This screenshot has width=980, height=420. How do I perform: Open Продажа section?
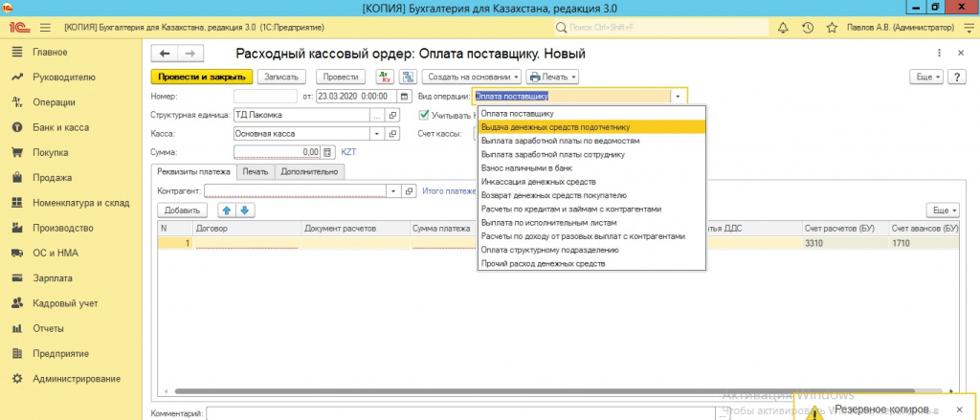52,178
